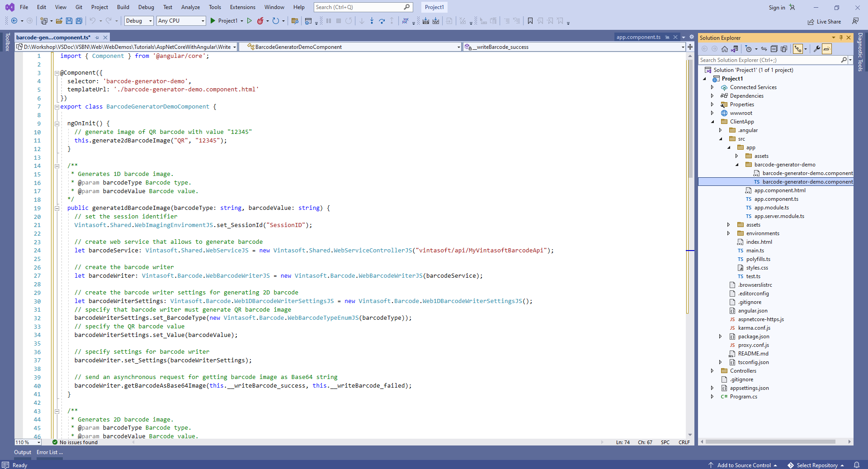Click the editor's vertical scrollbar thumb
Screen dimensions: 868x469
coord(690,118)
